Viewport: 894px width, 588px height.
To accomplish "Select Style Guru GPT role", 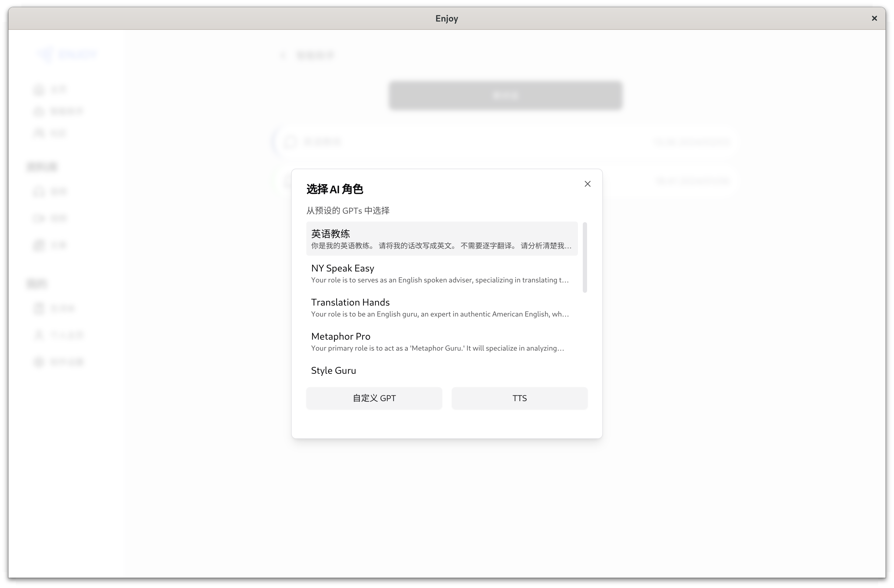I will pyautogui.click(x=333, y=370).
